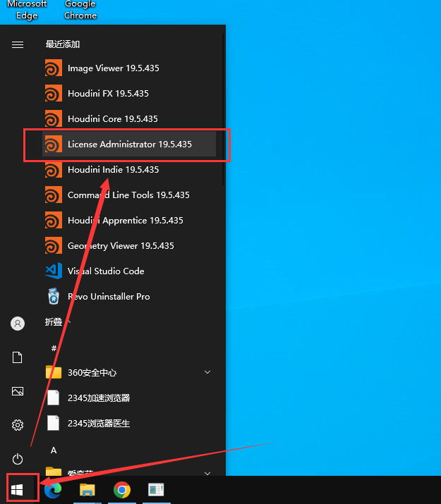The height and width of the screenshot is (504, 441).
Task: Expand the folder under letter A
Action: tap(207, 473)
